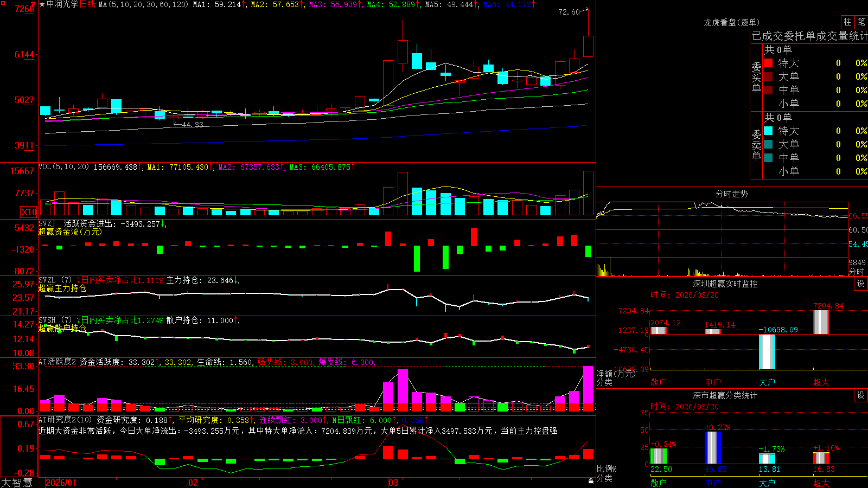Click the green 散户 22.50 bar

click(x=659, y=456)
